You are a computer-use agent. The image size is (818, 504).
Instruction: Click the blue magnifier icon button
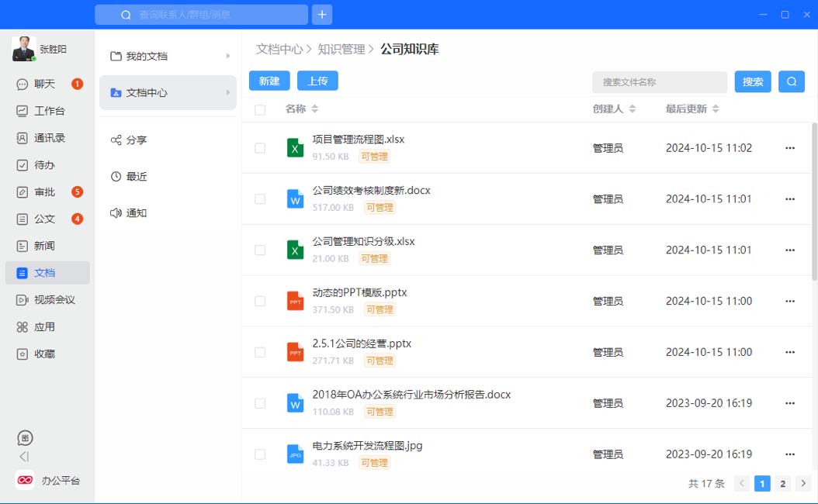point(792,81)
